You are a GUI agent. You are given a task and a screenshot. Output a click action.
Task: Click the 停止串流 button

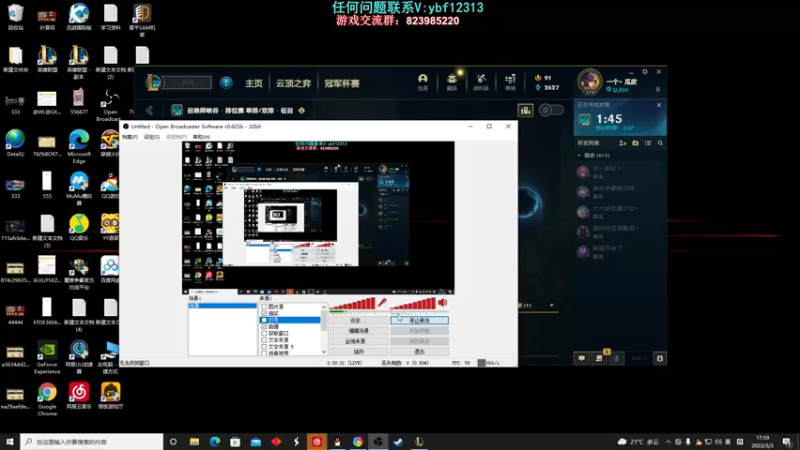coord(419,320)
